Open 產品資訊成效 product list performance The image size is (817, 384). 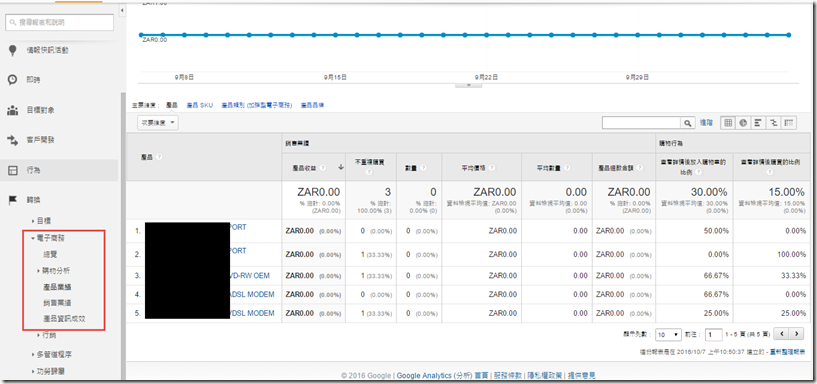[64, 318]
